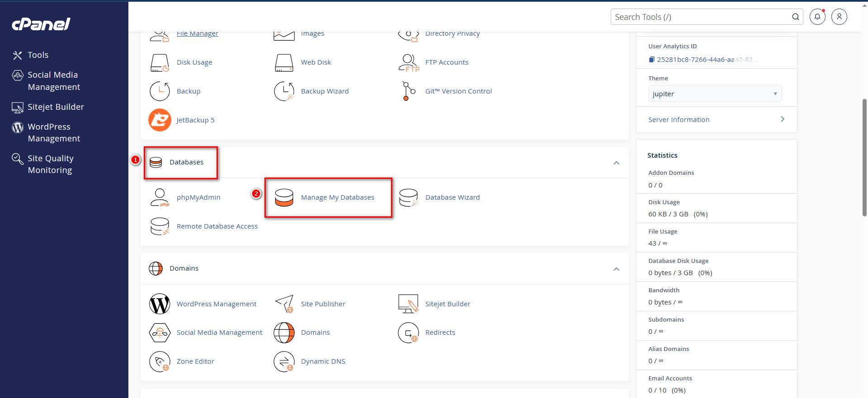
Task: Click the notifications bell icon
Action: 817,17
